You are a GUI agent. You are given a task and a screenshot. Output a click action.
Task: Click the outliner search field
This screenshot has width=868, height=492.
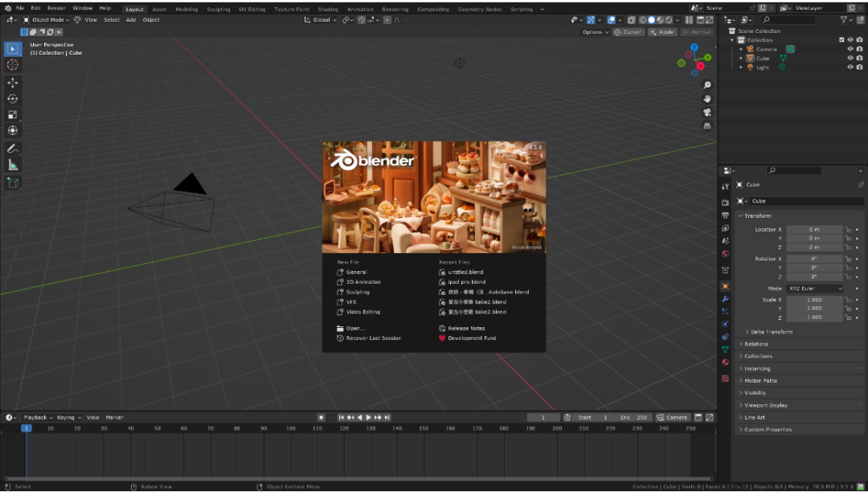(787, 20)
